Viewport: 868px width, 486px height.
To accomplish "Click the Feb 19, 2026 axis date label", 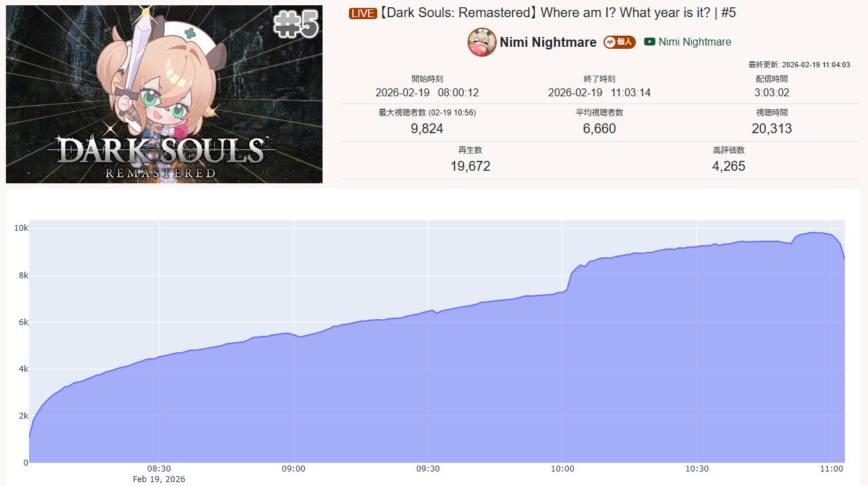I will click(x=160, y=479).
